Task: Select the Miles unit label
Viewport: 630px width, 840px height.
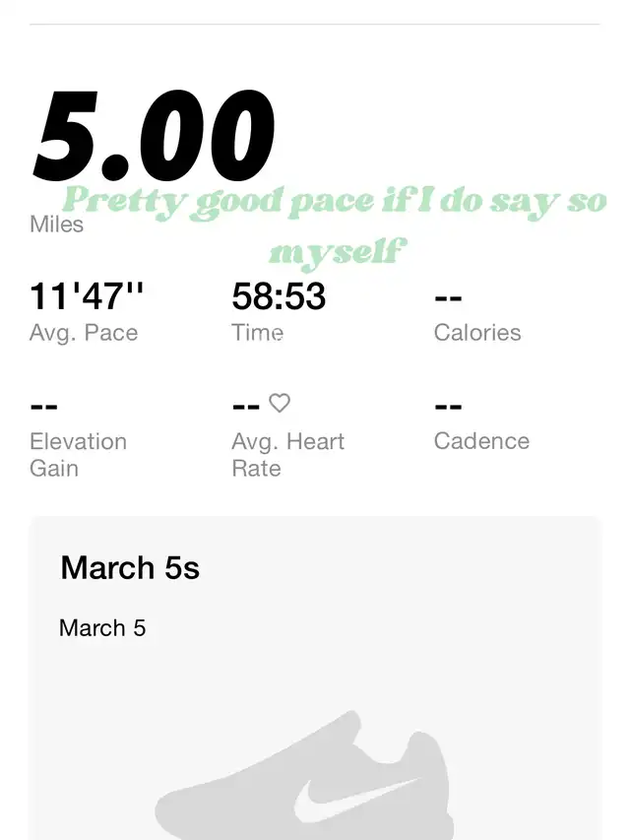Action: [x=57, y=225]
